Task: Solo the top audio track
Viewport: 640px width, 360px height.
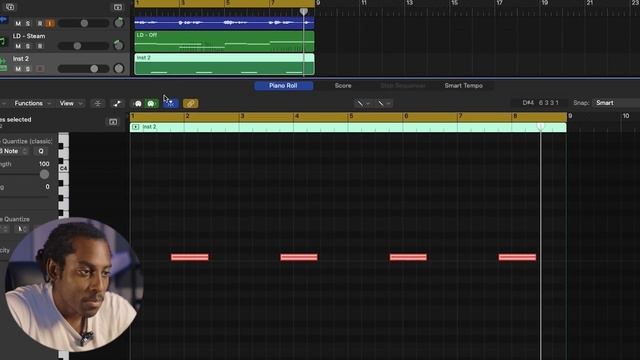Action: 28,23
